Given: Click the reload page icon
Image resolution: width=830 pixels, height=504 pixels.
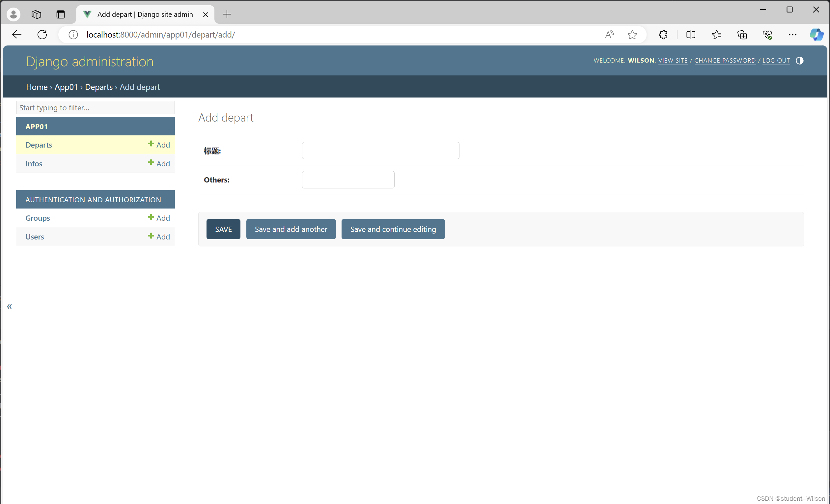Looking at the screenshot, I should 43,34.
